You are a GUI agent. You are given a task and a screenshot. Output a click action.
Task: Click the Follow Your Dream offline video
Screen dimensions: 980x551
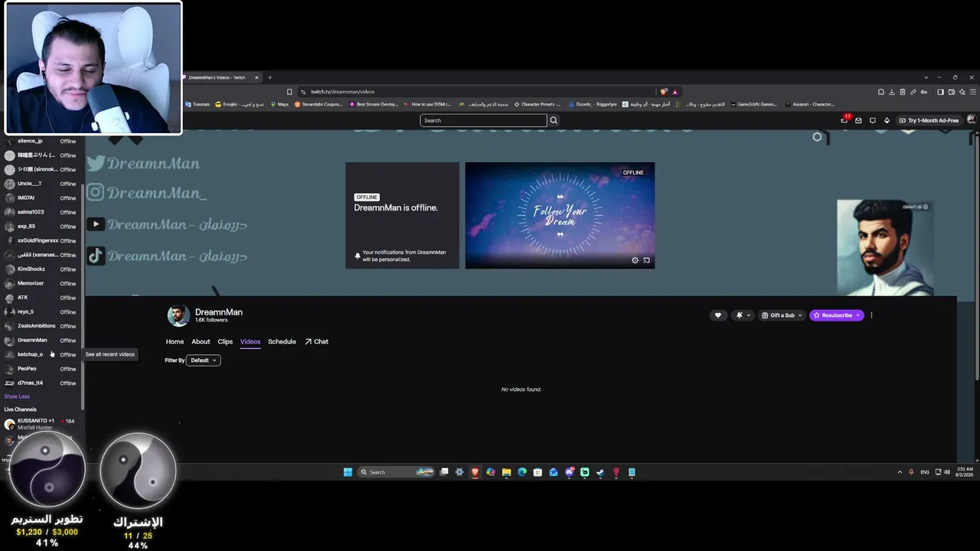[560, 215]
